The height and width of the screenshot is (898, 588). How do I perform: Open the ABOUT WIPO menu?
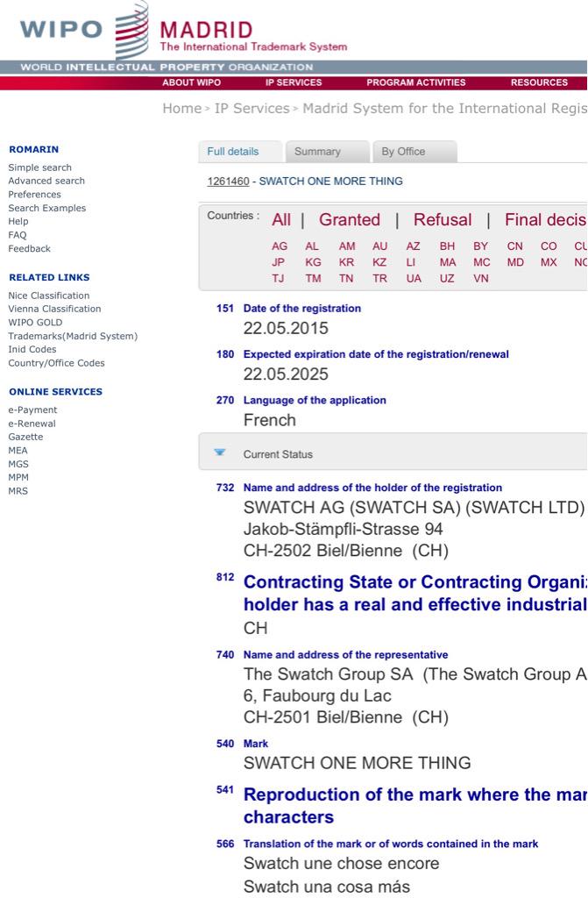[x=191, y=82]
